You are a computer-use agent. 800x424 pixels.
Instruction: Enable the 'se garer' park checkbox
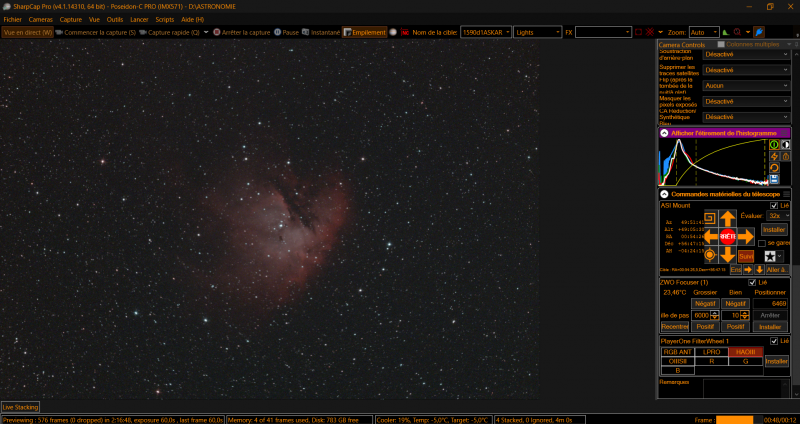(x=762, y=243)
